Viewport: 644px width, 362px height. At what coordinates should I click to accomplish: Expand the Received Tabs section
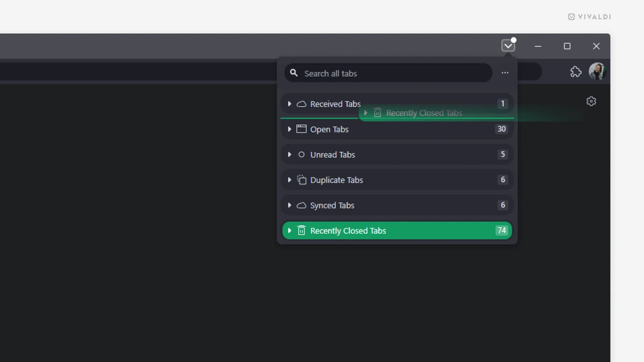click(x=290, y=104)
